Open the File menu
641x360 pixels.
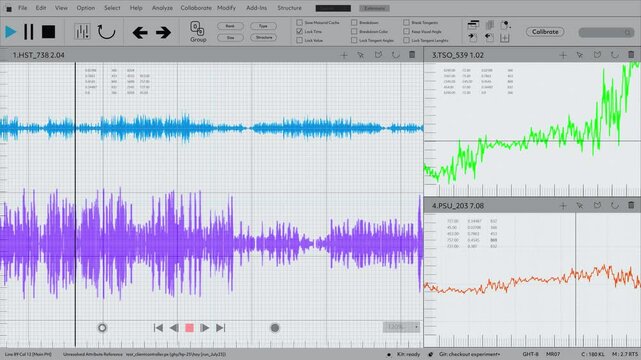pos(22,8)
